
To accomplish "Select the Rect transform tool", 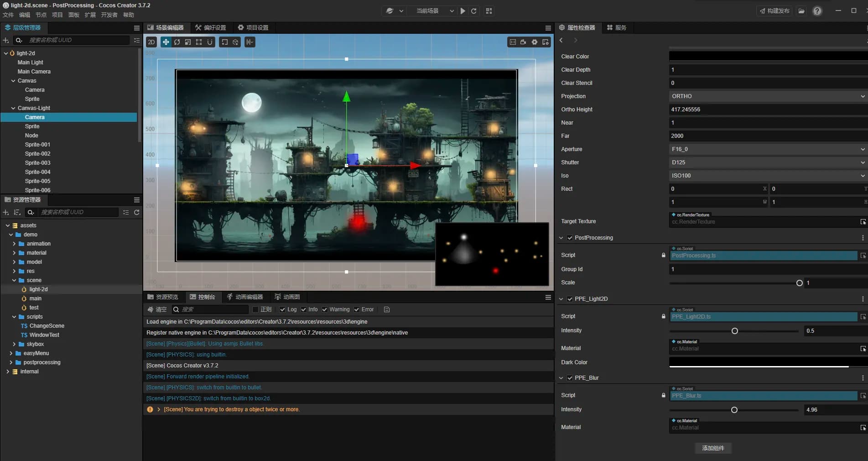I will coord(199,42).
